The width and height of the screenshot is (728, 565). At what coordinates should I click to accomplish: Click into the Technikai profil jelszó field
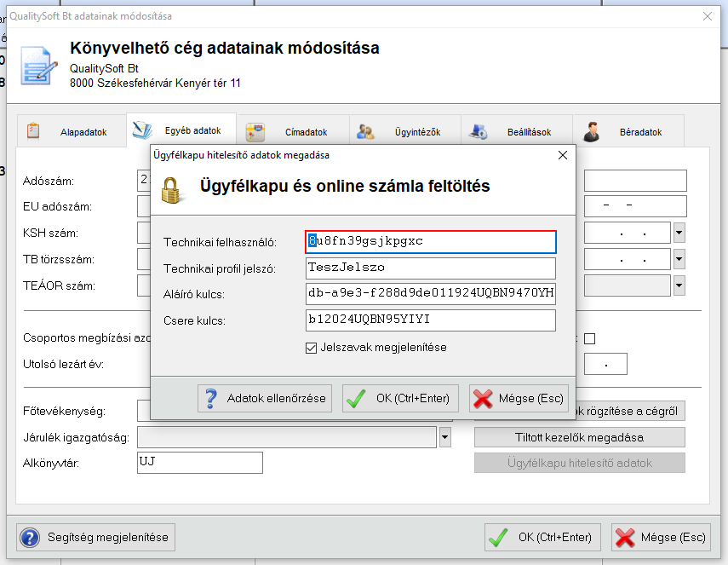point(430,268)
